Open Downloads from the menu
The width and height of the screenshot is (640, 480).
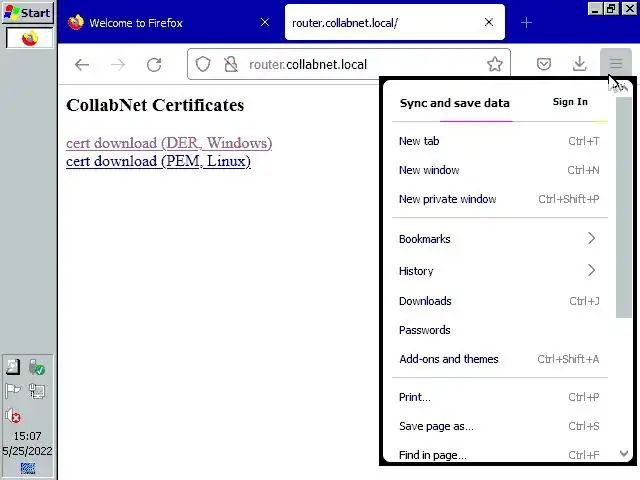pos(500,301)
